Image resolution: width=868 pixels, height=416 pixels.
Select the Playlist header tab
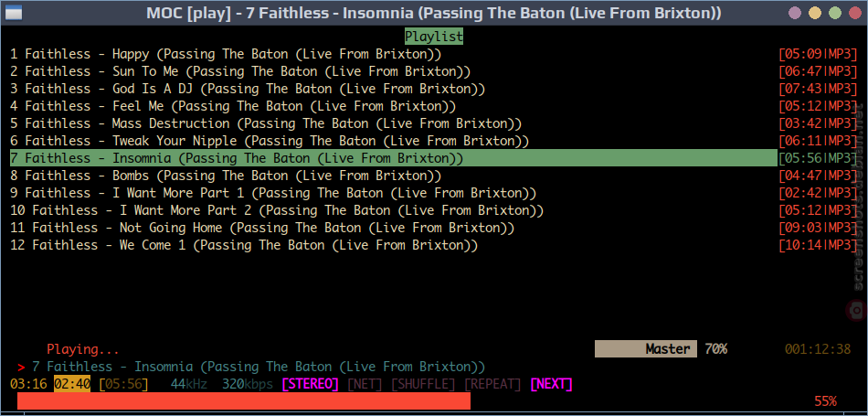pyautogui.click(x=434, y=37)
